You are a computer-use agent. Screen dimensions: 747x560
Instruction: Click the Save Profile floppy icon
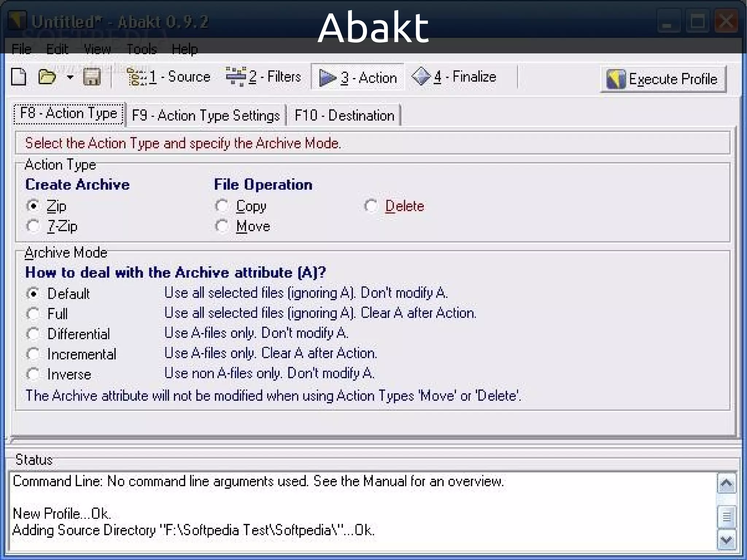[92, 77]
